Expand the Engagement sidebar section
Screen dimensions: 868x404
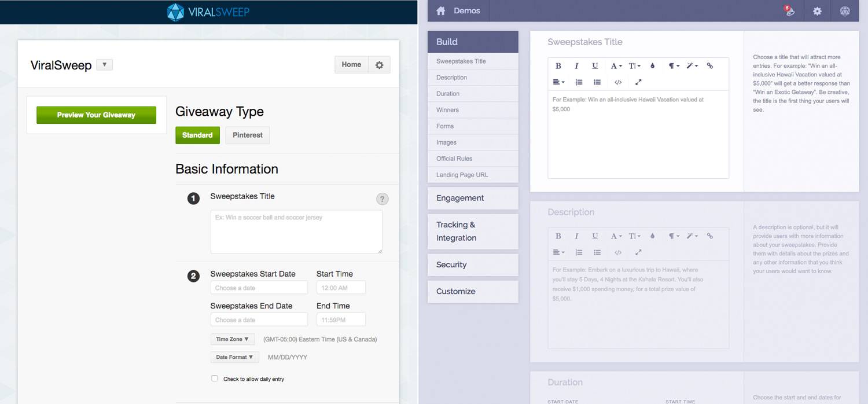click(473, 198)
